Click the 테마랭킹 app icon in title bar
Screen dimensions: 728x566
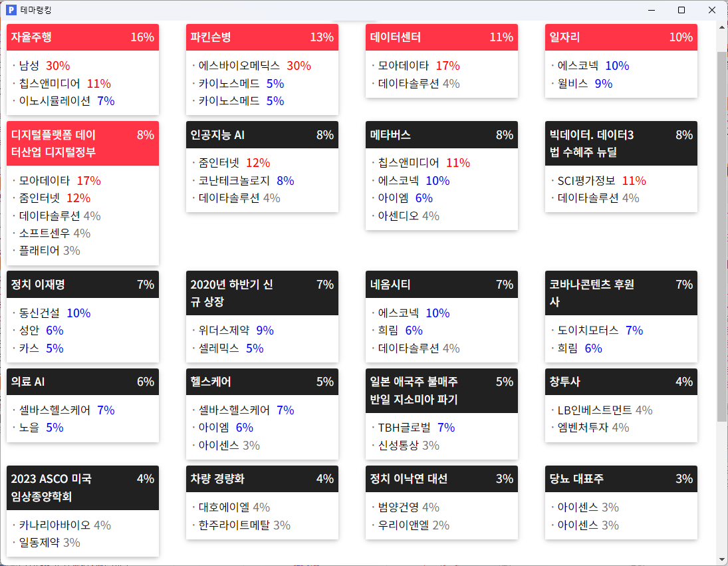[11, 10]
